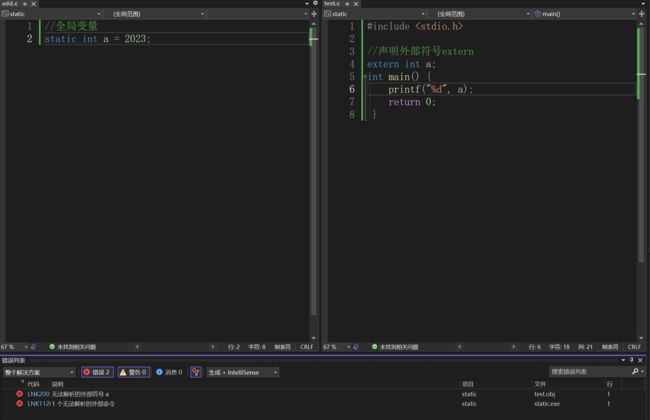Toggle pin on the add.c tab
This screenshot has height=420, width=650.
point(25,4)
